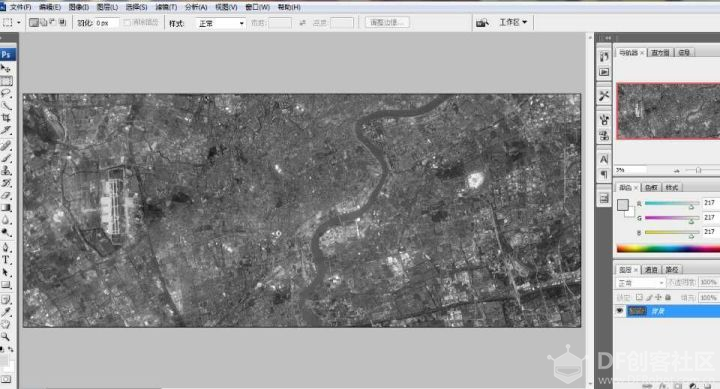Open the 滤镜(T) menu
Image resolution: width=720 pixels, height=389 pixels.
[166, 7]
